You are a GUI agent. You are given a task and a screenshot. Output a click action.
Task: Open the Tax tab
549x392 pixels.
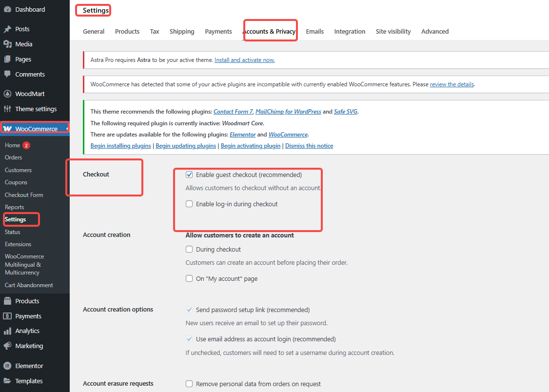click(x=155, y=32)
